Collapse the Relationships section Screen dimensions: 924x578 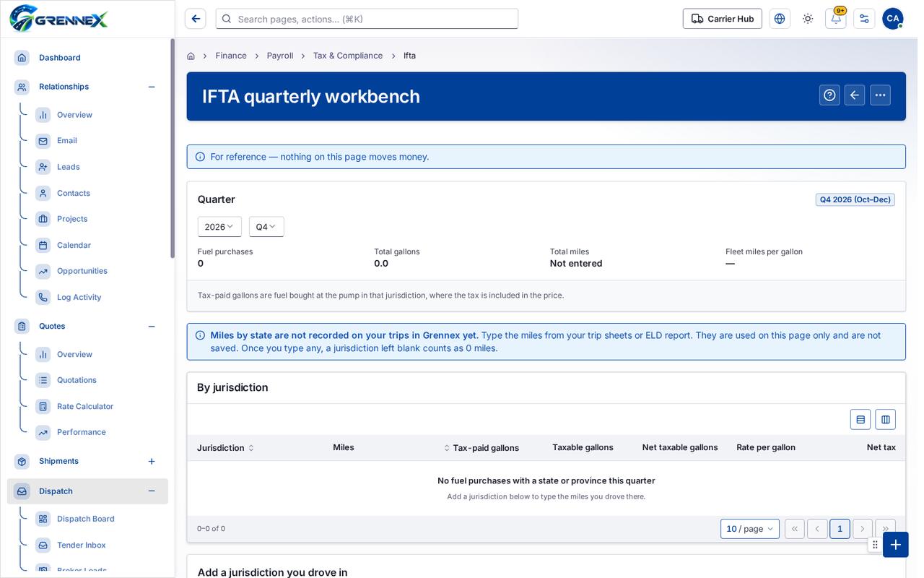point(152,87)
